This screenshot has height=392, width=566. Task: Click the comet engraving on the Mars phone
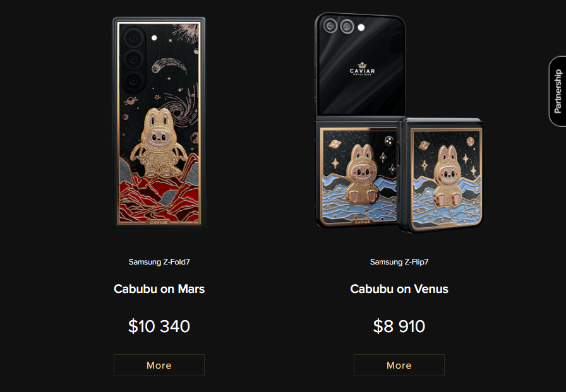169,66
